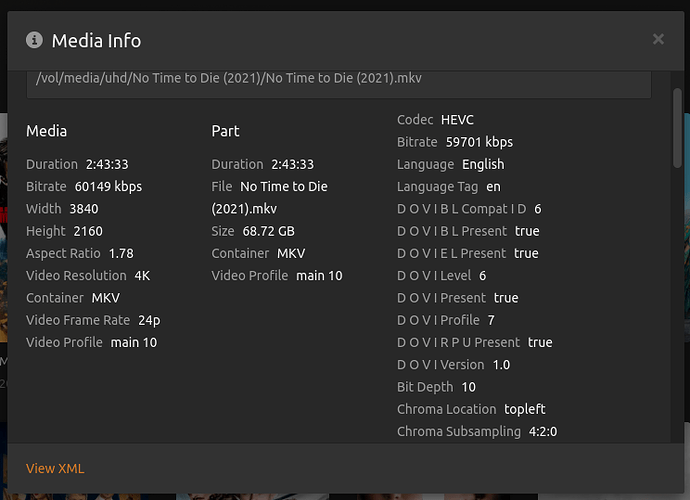Click the Media Info title text

pos(96,40)
